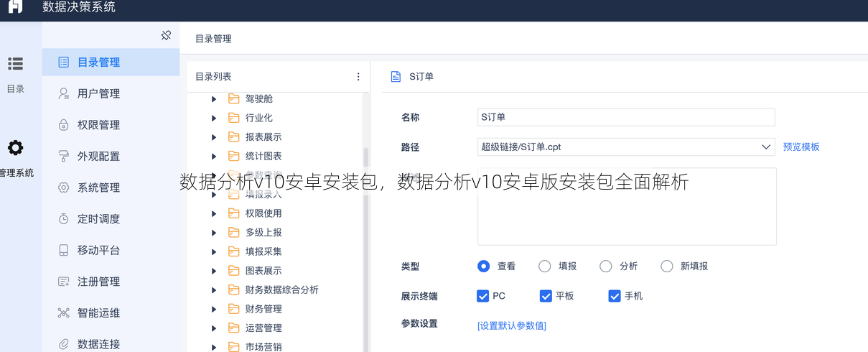Image resolution: width=868 pixels, height=352 pixels.
Task: Click the 权限管理 lock icon
Action: tap(63, 125)
